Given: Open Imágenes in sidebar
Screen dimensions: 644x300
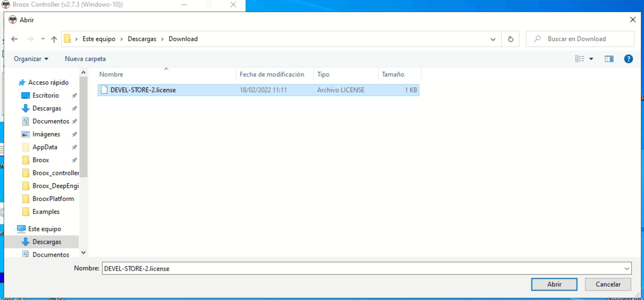Looking at the screenshot, I should pyautogui.click(x=46, y=134).
